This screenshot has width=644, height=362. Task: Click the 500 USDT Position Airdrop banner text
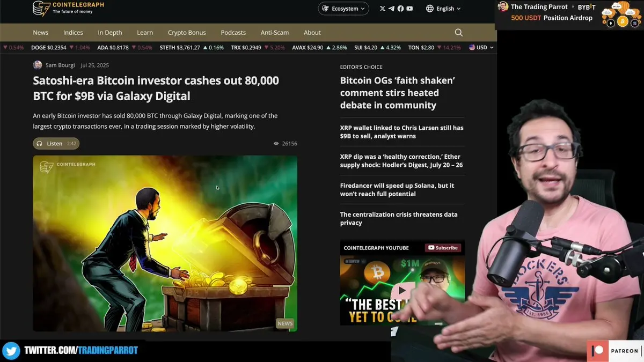point(552,18)
